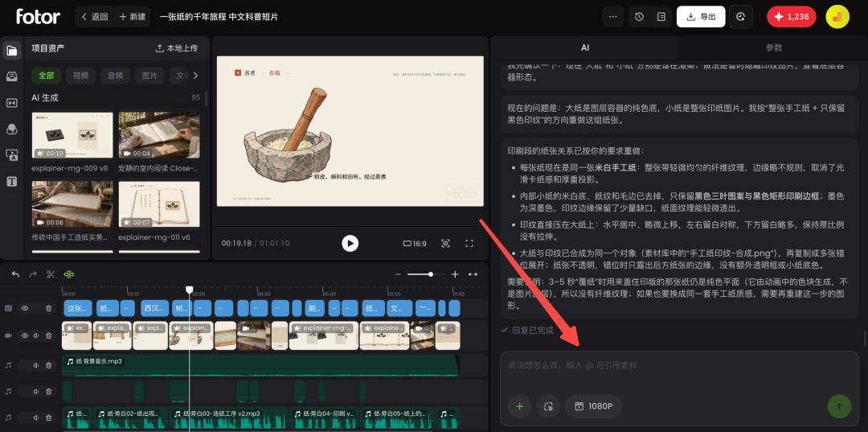Open the picture-with-letter-A sidebar icon
The width and height of the screenshot is (868, 432).
pyautogui.click(x=11, y=155)
